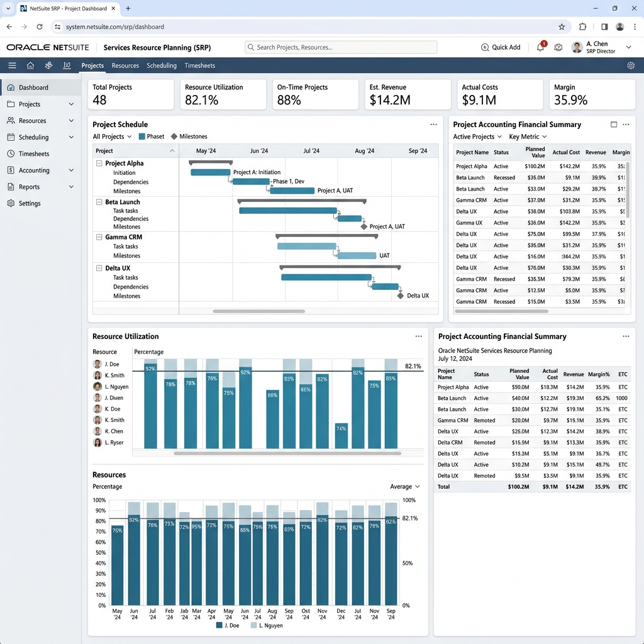Collapse the Beta Launch group
Viewport: 644px width, 644px height.
(99, 202)
